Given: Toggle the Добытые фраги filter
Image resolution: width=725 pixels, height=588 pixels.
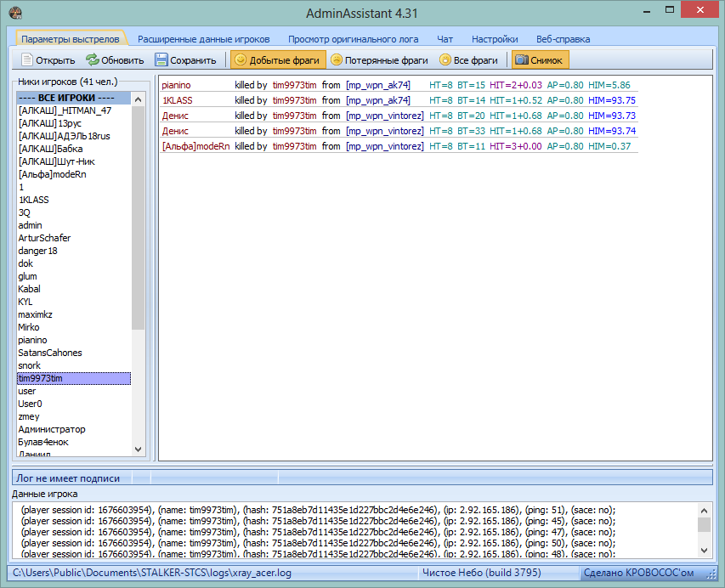Looking at the screenshot, I should click(x=278, y=60).
